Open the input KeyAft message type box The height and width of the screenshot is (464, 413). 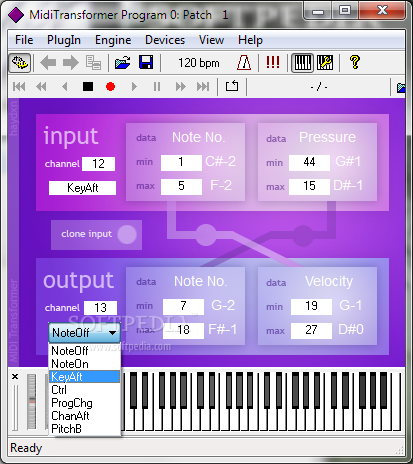tap(82, 188)
